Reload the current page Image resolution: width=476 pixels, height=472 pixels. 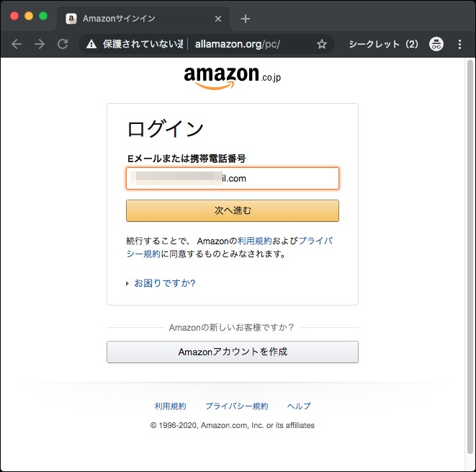click(x=63, y=44)
